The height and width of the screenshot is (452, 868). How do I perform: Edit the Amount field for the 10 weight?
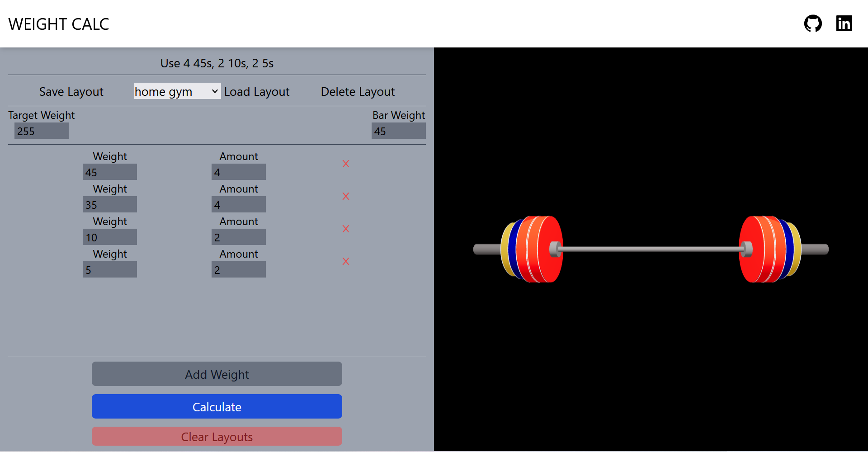239,237
